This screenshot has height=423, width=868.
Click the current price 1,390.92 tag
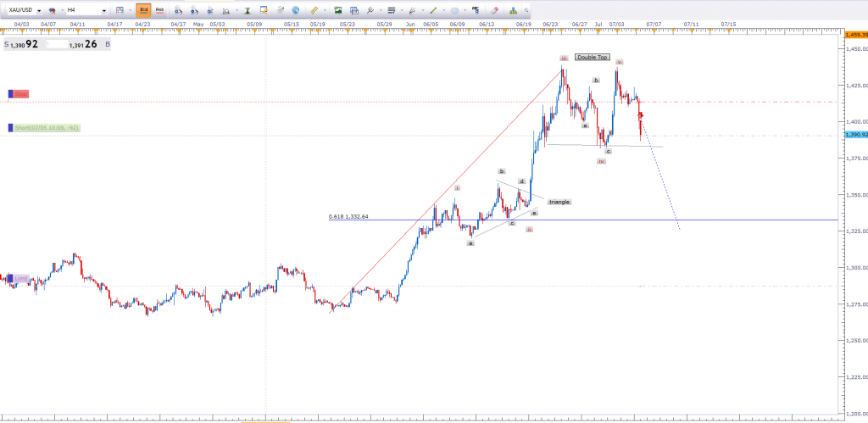(854, 135)
